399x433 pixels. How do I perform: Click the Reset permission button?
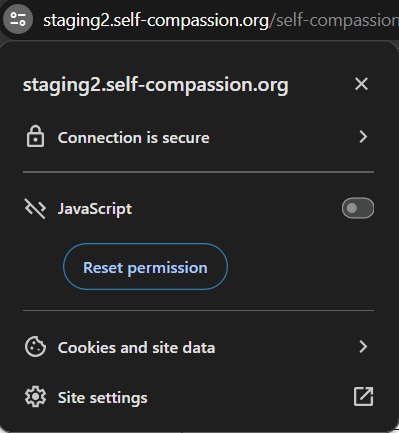(145, 267)
